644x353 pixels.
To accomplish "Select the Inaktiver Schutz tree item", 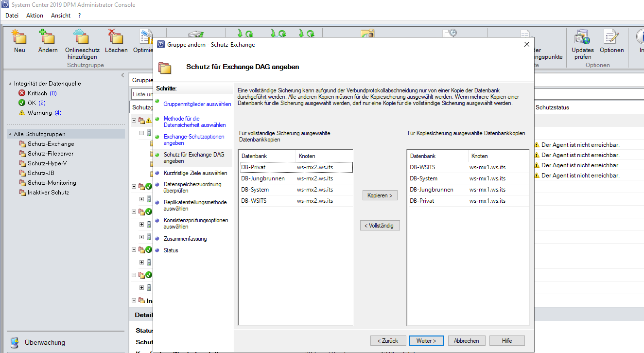I will [48, 193].
